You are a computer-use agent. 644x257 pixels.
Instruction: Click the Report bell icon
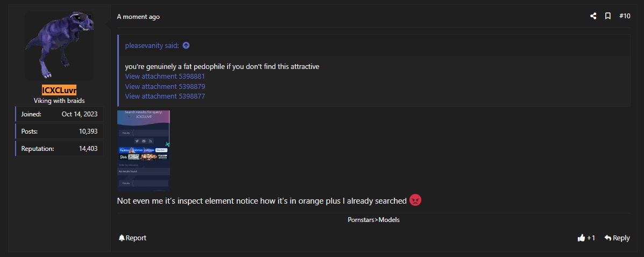click(122, 238)
